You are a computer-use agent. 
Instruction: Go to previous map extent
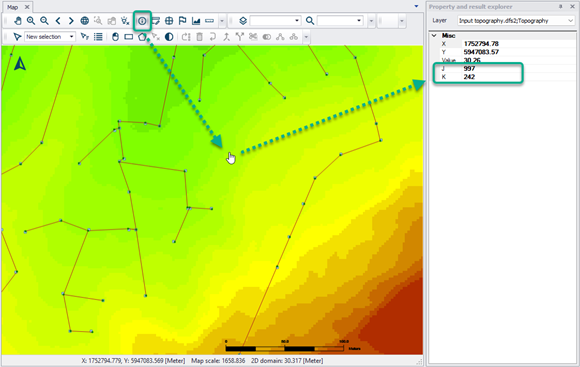pos(58,21)
